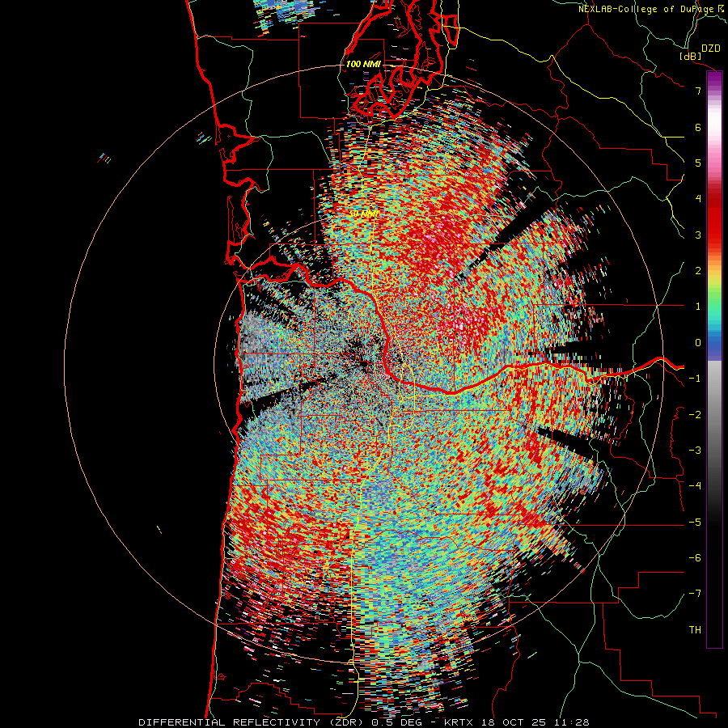Image resolution: width=728 pixels, height=728 pixels.
Task: Click the red segment of the ZDR color bar
Action: tap(714, 218)
